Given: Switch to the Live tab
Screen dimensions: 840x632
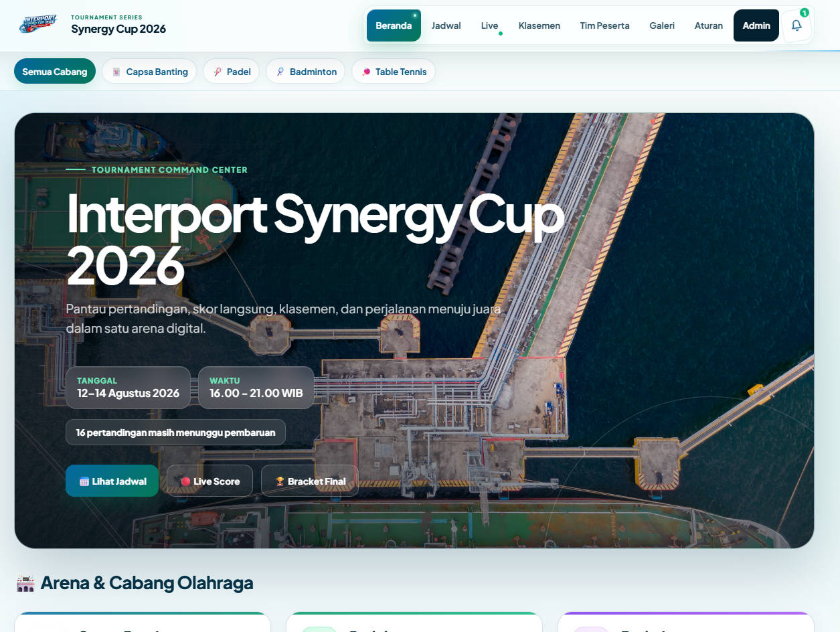Looking at the screenshot, I should point(490,25).
